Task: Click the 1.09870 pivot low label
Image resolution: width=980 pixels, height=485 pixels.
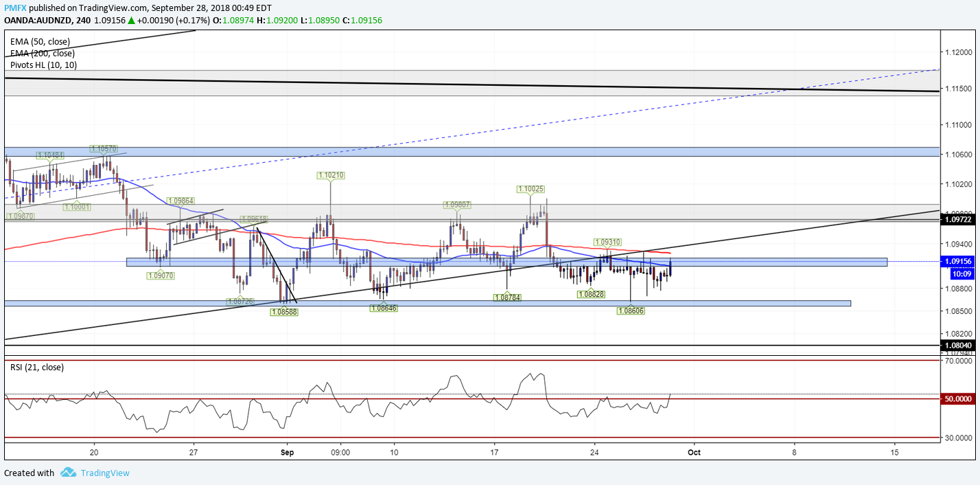Action: pyautogui.click(x=20, y=216)
